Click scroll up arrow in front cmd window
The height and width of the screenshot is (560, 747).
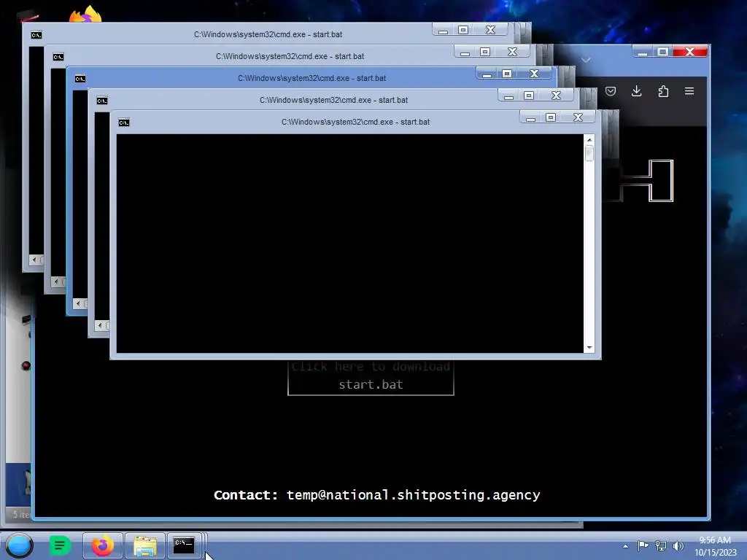tap(589, 140)
